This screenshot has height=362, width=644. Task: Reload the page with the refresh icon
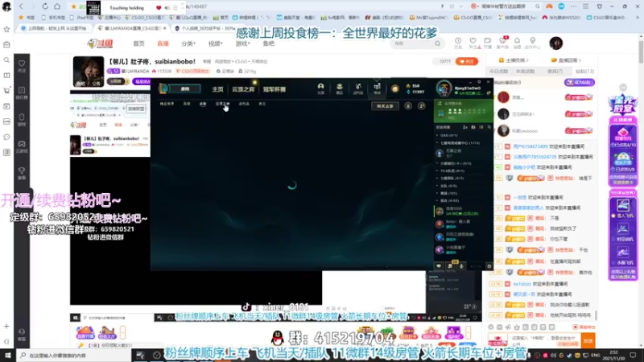(x=45, y=6)
